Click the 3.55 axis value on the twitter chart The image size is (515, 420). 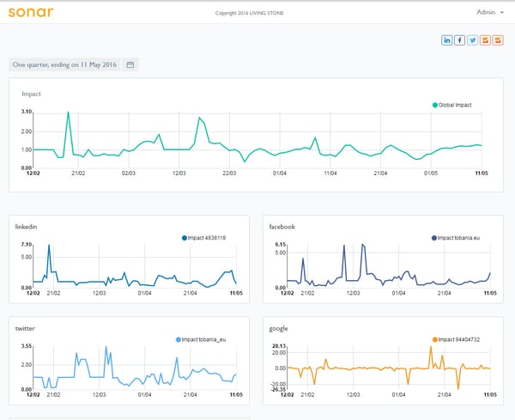[27, 346]
